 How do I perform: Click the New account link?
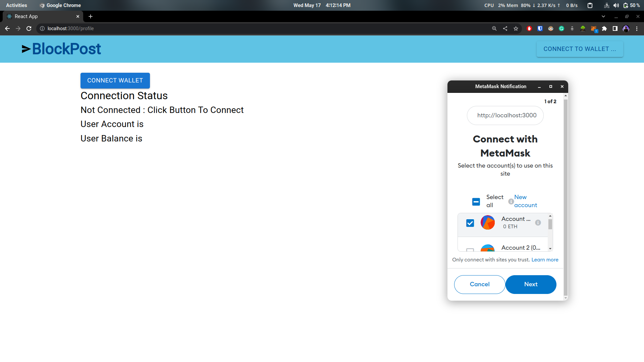(x=525, y=201)
